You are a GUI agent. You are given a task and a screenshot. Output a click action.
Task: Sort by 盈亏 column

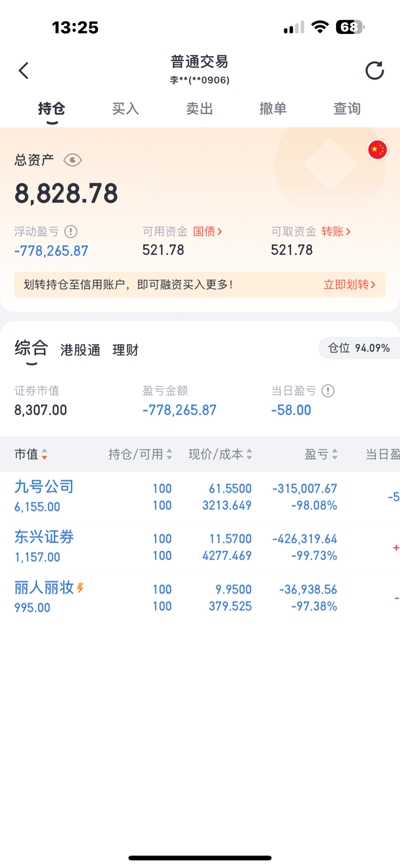point(321,455)
